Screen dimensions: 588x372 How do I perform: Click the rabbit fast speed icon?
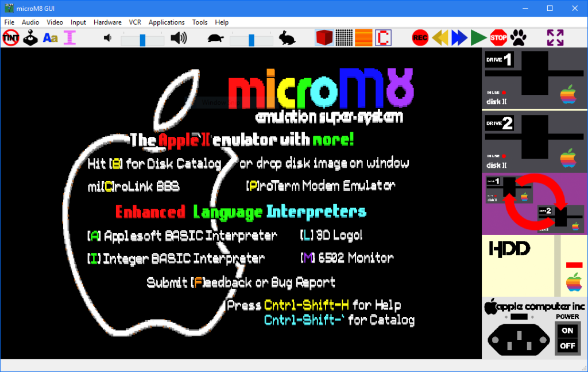pos(287,38)
